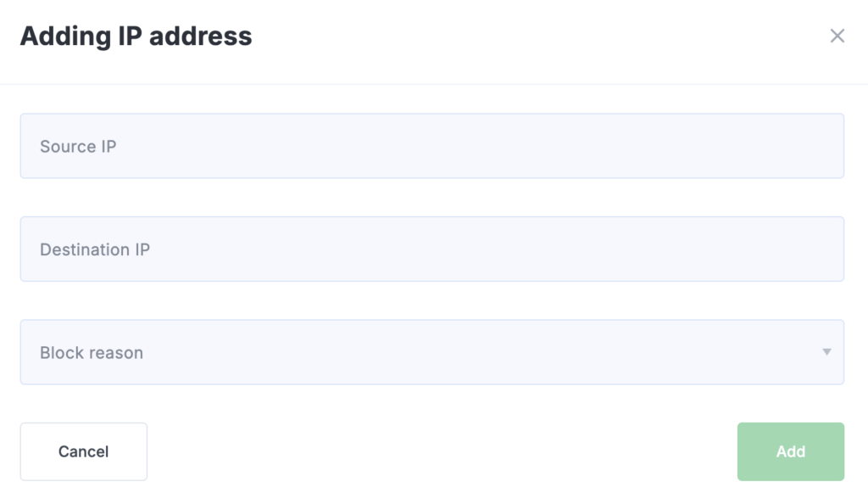Close the Adding IP address dialog
This screenshot has width=868, height=498.
(837, 36)
